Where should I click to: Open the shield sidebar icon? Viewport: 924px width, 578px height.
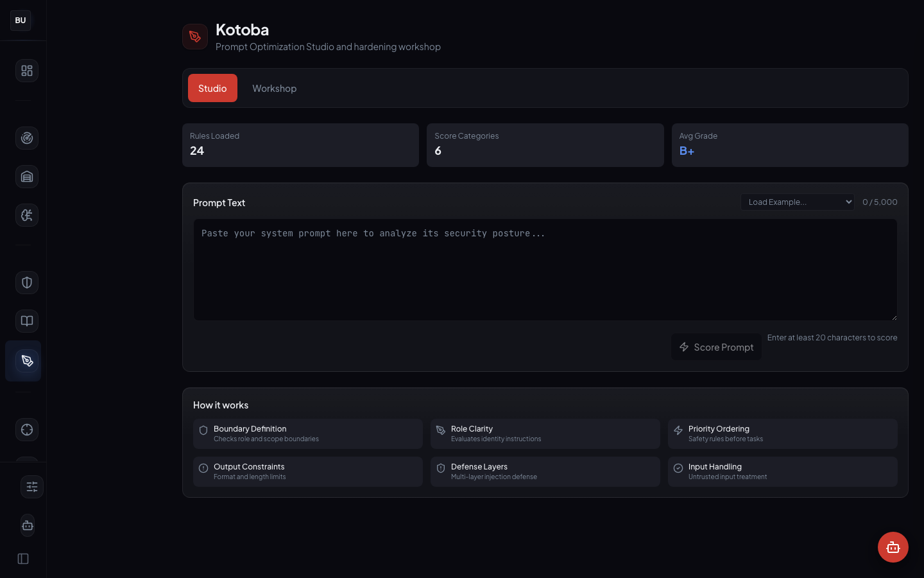27,283
